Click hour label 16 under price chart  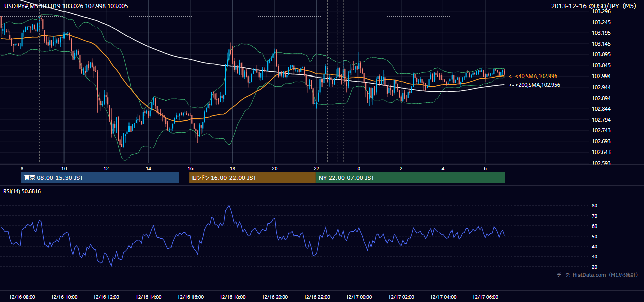coord(190,168)
